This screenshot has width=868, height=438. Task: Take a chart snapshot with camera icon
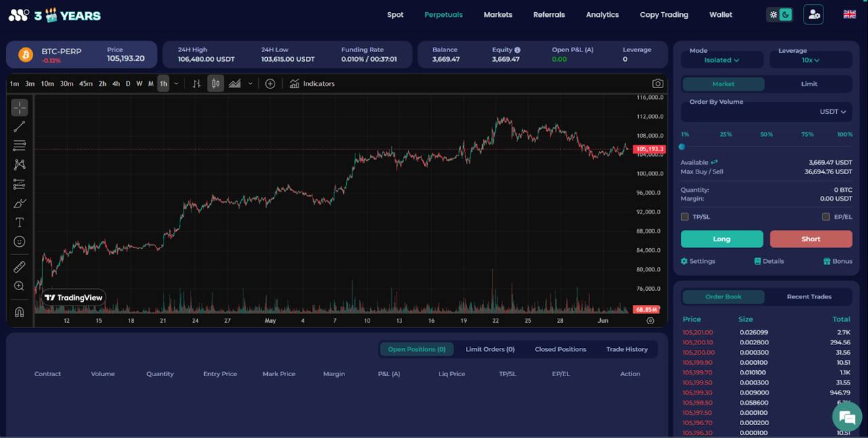(x=657, y=83)
